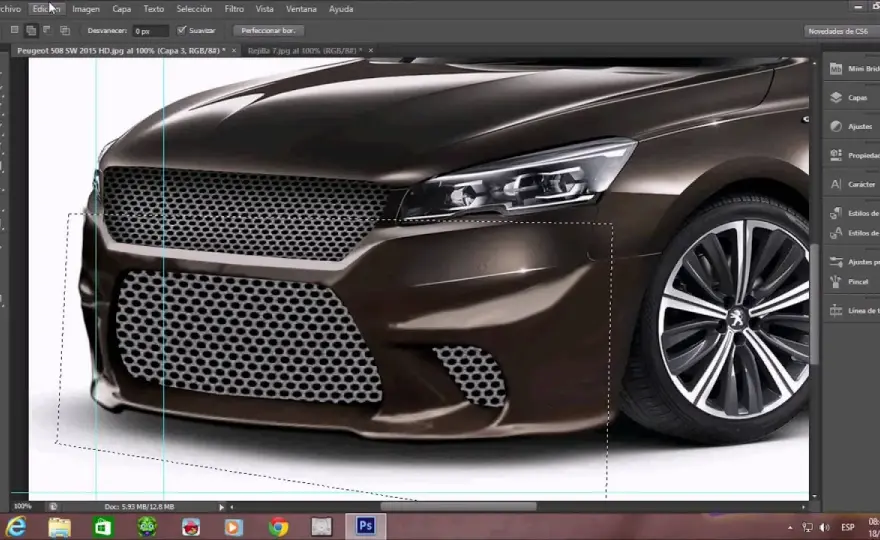Open the Vista menu
This screenshot has height=540, width=880.
tap(264, 9)
